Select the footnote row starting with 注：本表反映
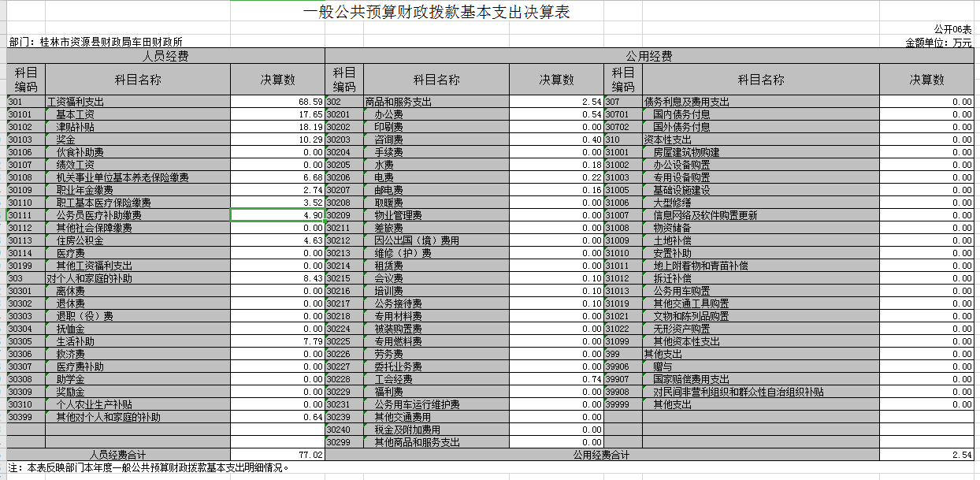The image size is (980, 480). (x=149, y=467)
